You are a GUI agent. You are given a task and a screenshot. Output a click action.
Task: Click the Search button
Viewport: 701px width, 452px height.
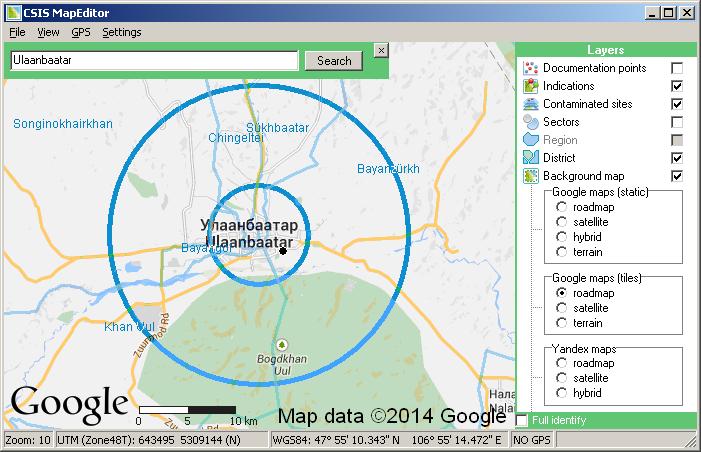pos(334,61)
